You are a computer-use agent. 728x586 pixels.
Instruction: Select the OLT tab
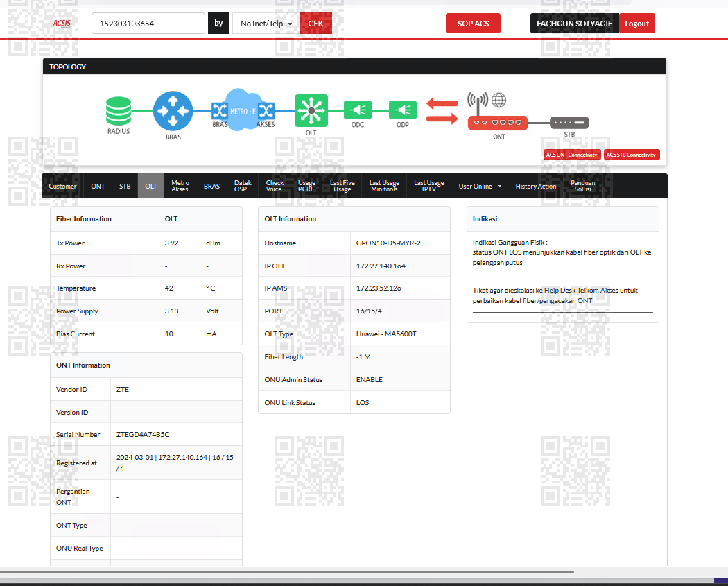click(x=151, y=186)
